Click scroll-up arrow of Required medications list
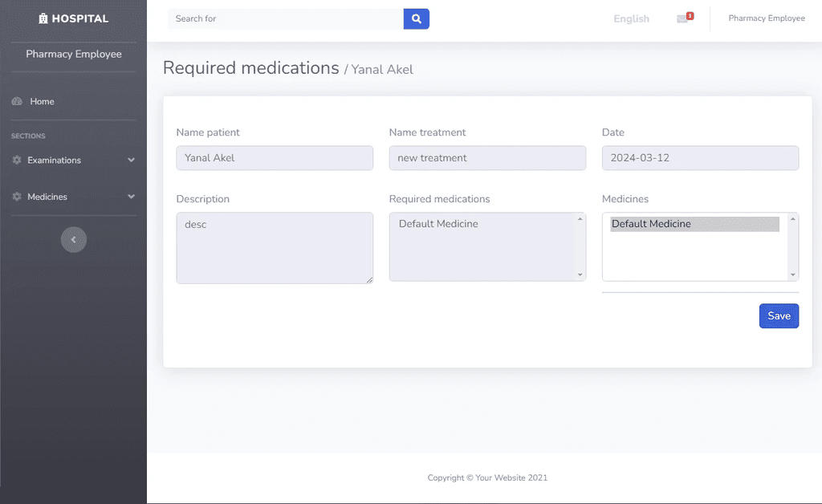 coord(580,219)
